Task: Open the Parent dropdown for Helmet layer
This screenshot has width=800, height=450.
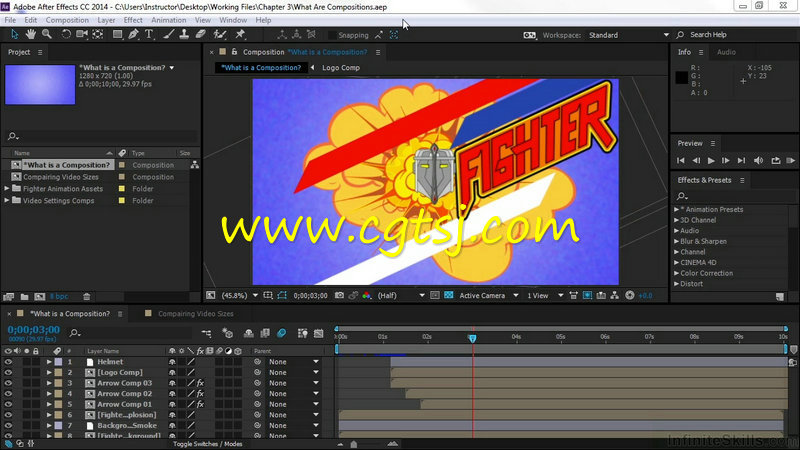Action: (294, 362)
